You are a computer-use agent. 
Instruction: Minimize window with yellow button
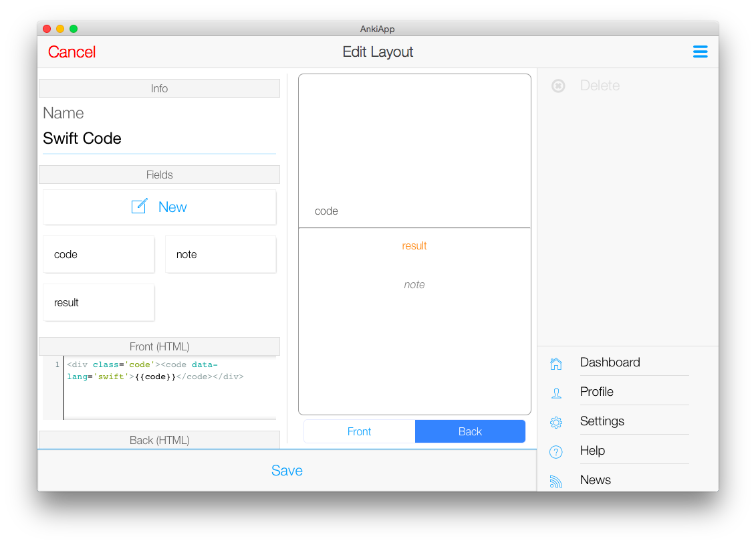[x=60, y=29]
